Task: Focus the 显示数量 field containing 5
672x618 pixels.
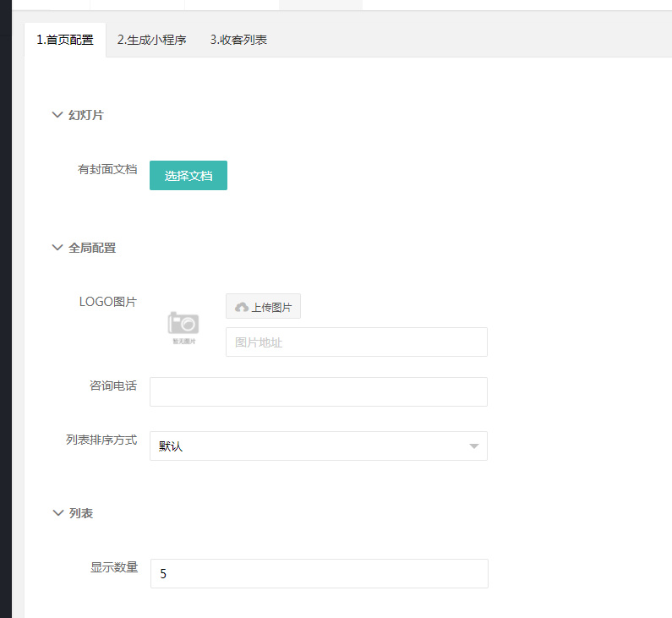Action: (320, 573)
